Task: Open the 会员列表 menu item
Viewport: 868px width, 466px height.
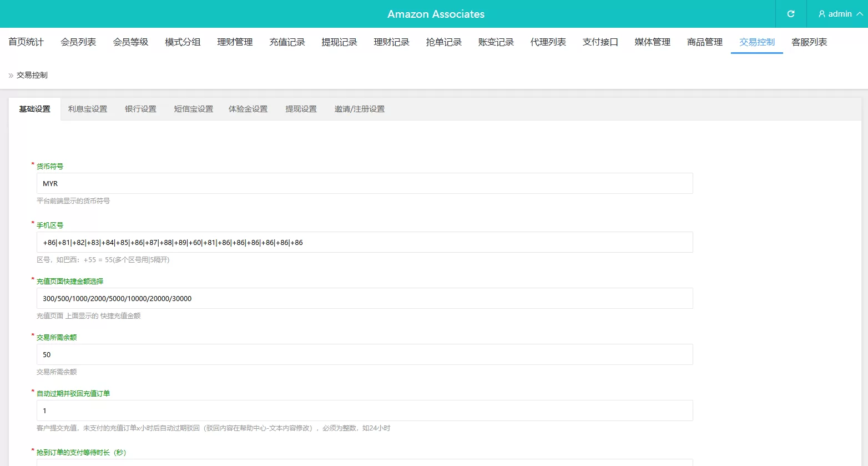Action: pos(78,42)
